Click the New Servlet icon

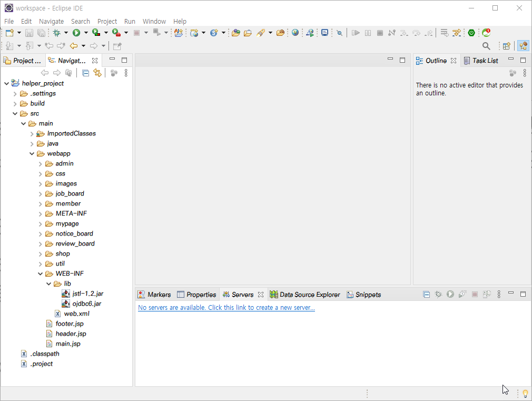pyautogui.click(x=214, y=33)
